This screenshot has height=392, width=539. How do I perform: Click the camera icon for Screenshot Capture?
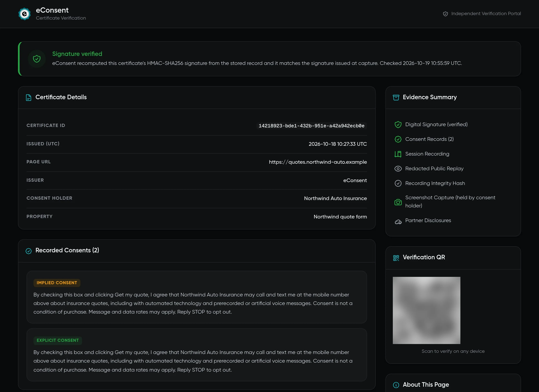pos(398,202)
